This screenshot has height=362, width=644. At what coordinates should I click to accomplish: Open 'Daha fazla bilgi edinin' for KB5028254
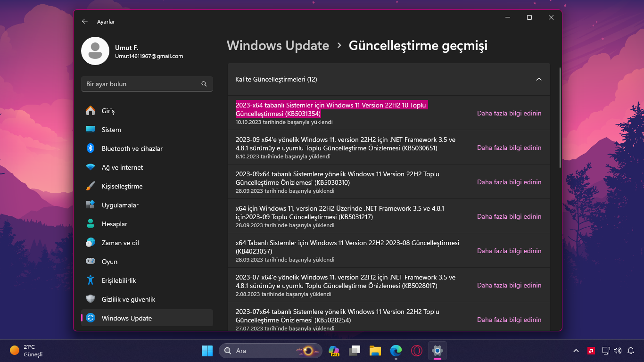pos(509,320)
